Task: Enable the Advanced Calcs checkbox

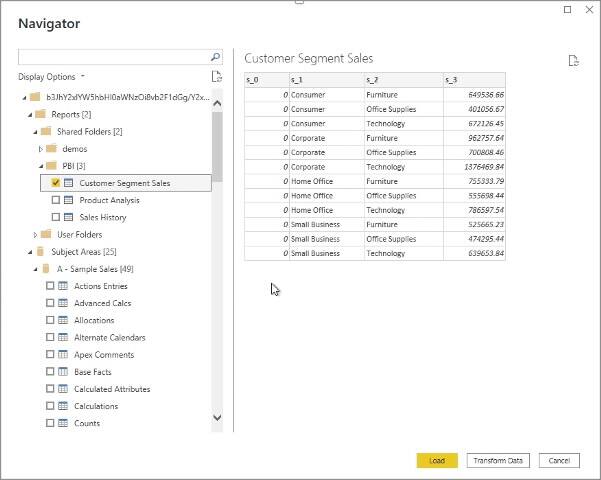Action: 50,303
